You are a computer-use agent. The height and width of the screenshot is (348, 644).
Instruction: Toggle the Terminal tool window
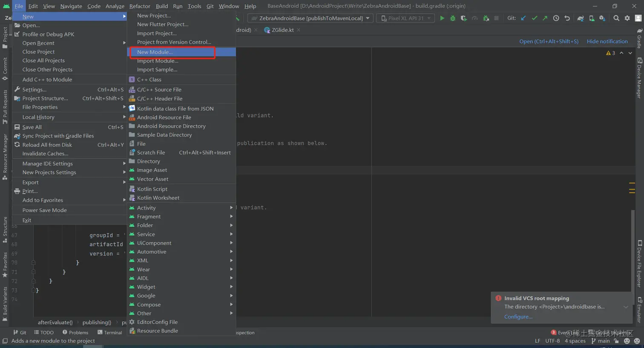(x=109, y=332)
